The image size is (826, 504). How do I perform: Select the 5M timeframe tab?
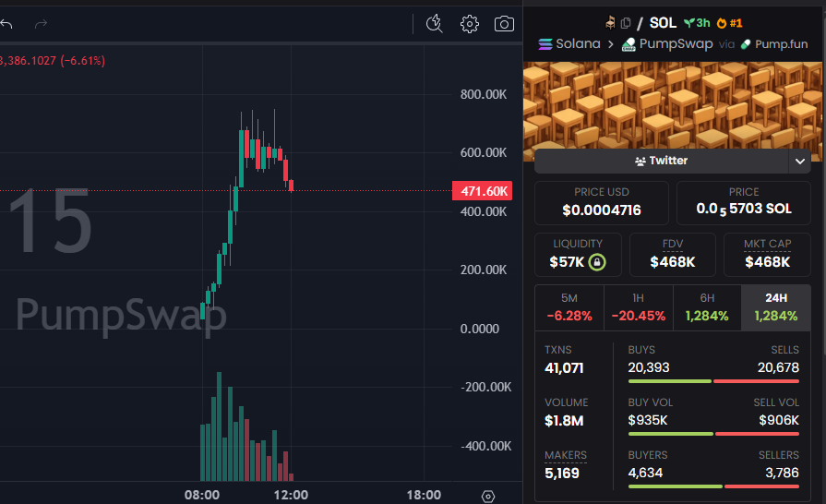coord(569,307)
